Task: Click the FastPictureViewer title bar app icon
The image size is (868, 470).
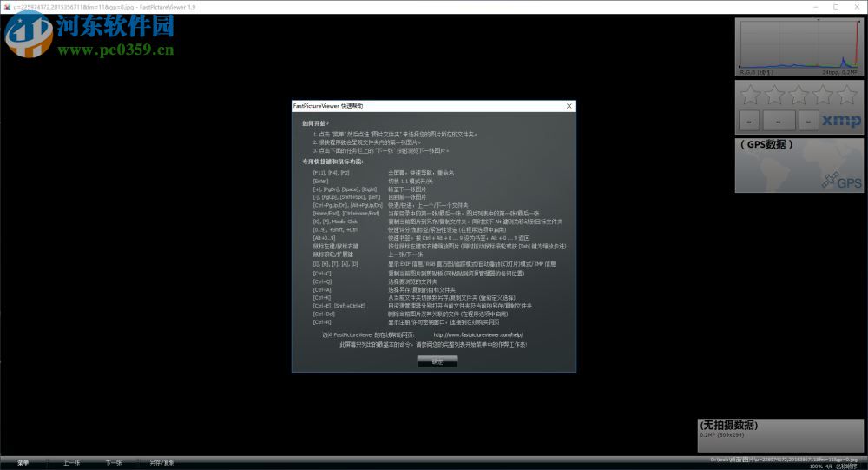Action: [x=7, y=7]
